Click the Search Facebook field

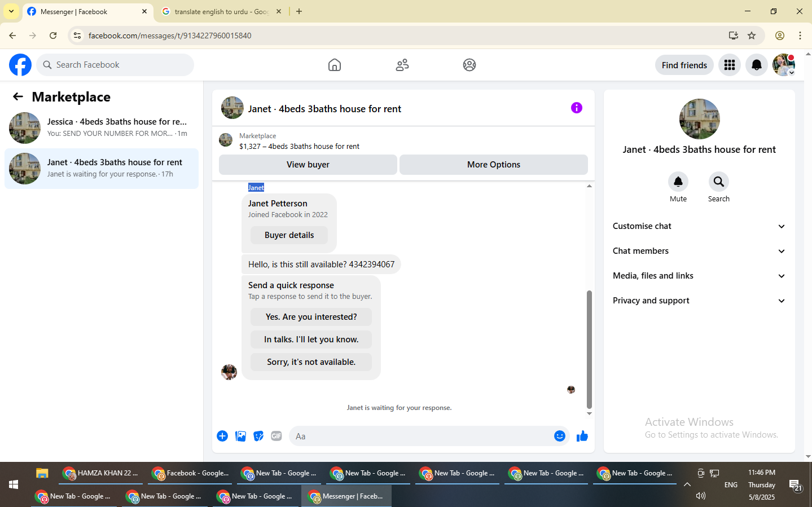pos(115,65)
